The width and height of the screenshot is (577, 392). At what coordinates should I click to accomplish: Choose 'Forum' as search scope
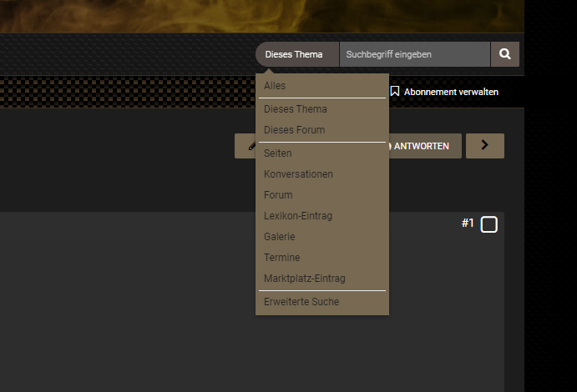pyautogui.click(x=278, y=195)
